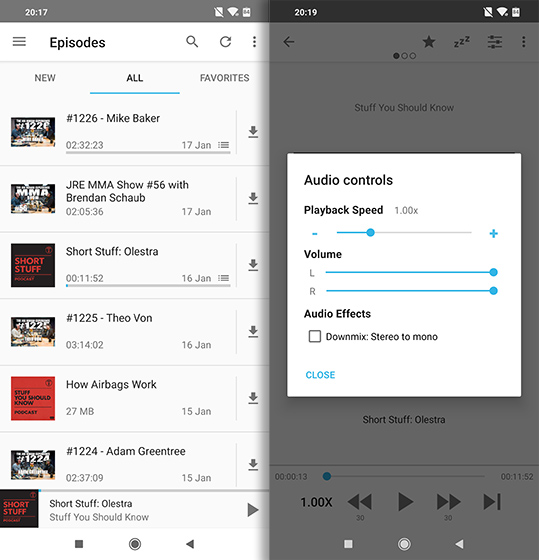The width and height of the screenshot is (539, 560).
Task: Open JRE MMA Show #56 thumbnail
Action: tap(33, 199)
